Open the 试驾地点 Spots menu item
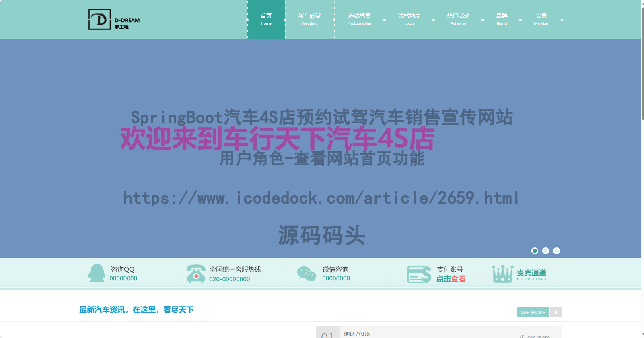Viewport: 644px width, 338px height. [x=409, y=19]
